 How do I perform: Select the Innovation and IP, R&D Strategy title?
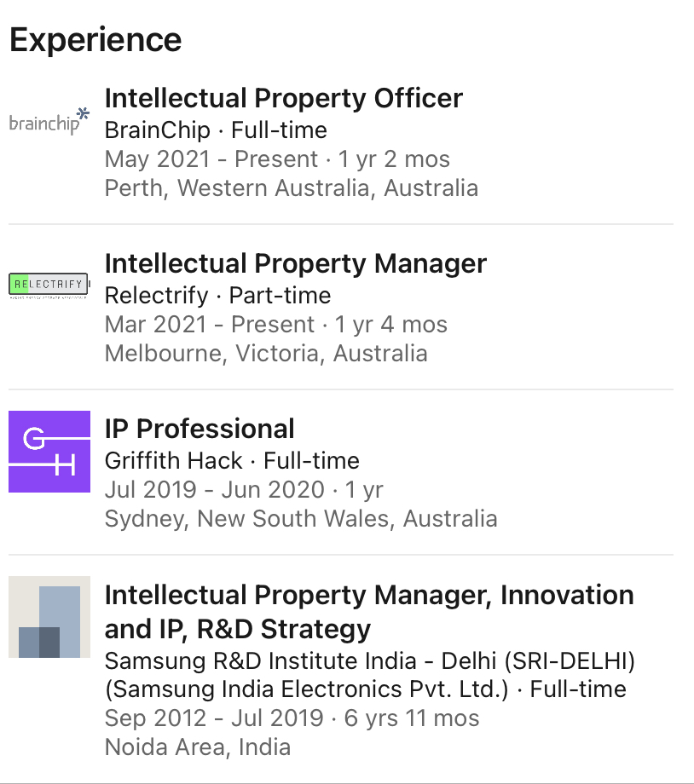coord(369,612)
